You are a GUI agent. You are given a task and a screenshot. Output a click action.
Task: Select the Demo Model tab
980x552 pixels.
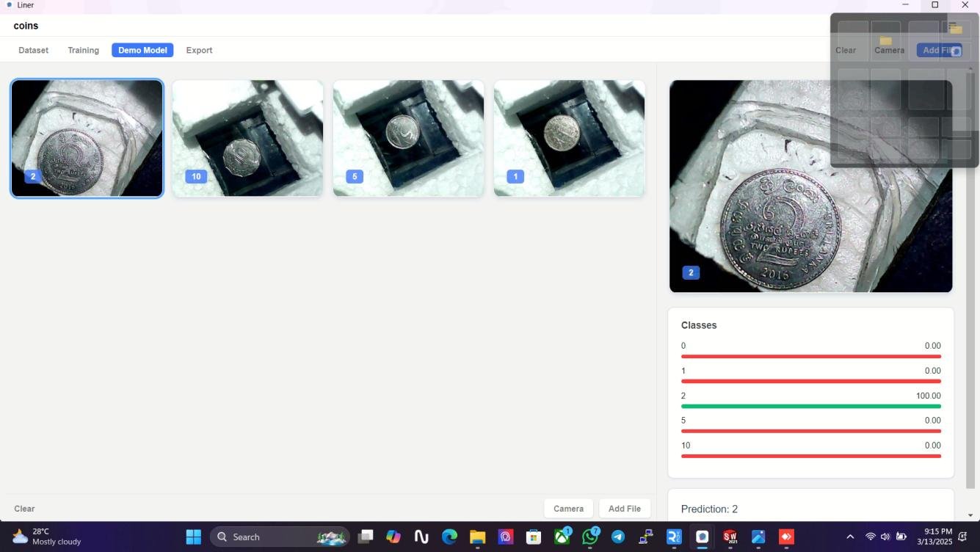(142, 50)
